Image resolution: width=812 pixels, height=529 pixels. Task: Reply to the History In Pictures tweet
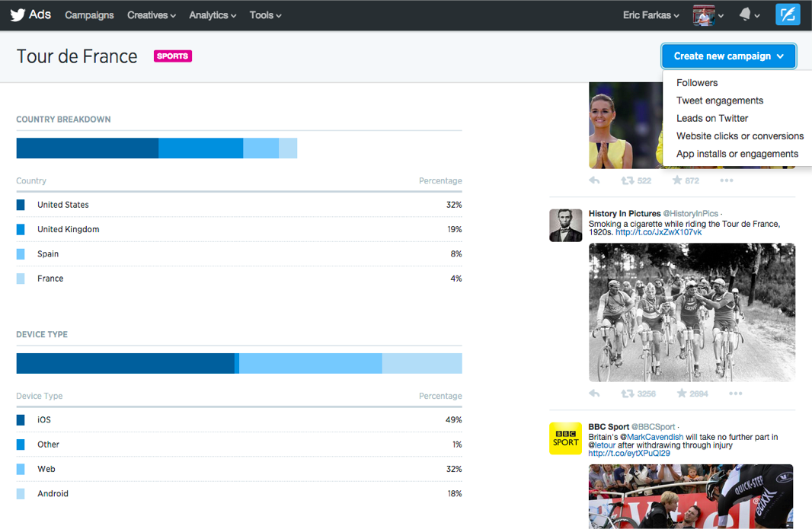pos(595,394)
